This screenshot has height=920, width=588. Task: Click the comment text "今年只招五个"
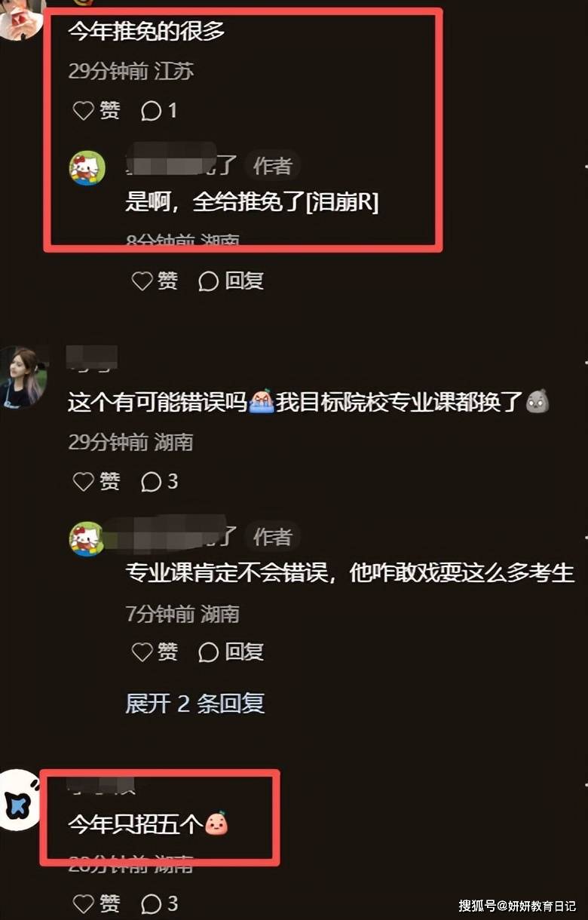pos(136,823)
